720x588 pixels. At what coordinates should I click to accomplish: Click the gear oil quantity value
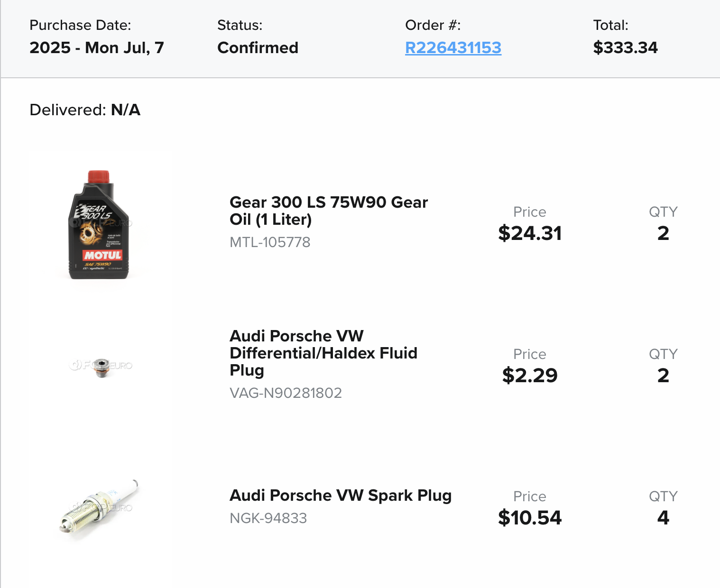[663, 233]
